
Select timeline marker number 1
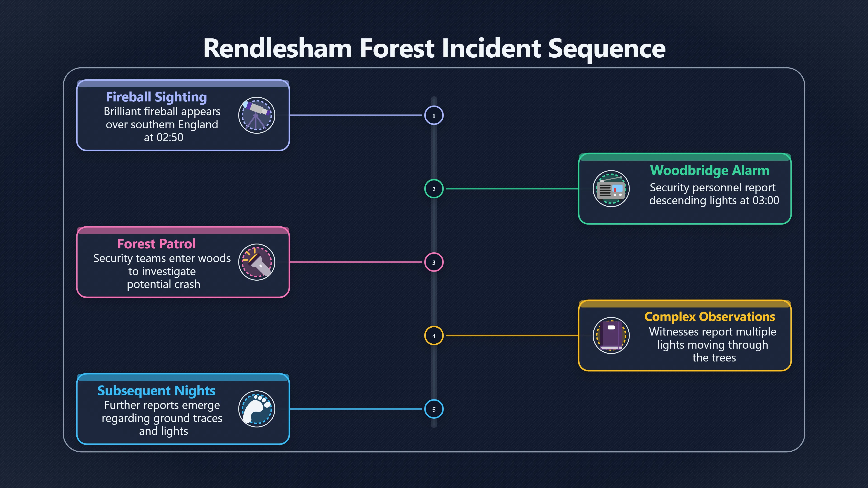tap(434, 115)
